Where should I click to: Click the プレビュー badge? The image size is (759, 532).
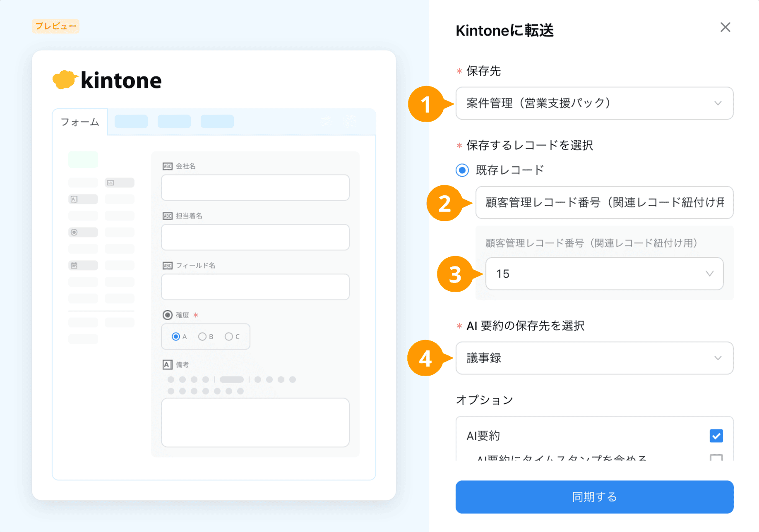[x=55, y=26]
